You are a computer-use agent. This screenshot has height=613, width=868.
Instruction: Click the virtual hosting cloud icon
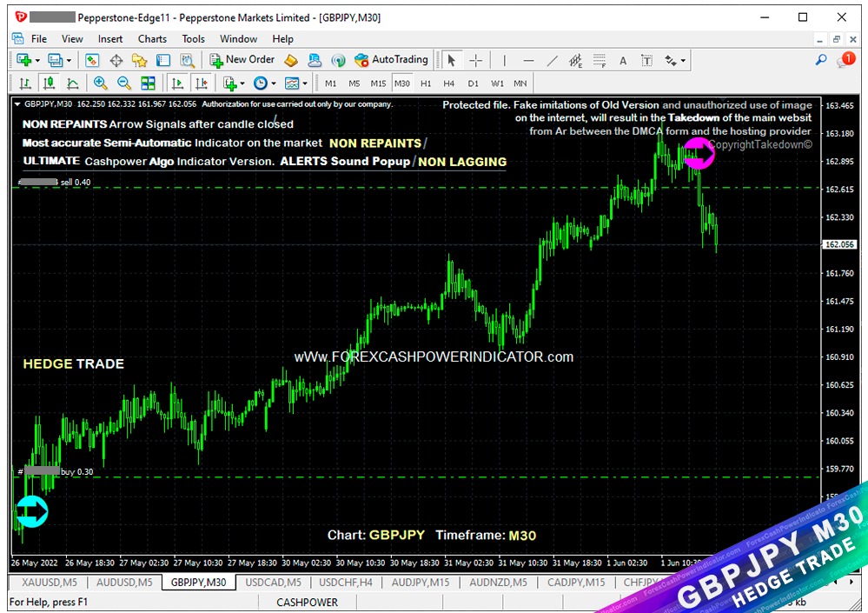[315, 60]
